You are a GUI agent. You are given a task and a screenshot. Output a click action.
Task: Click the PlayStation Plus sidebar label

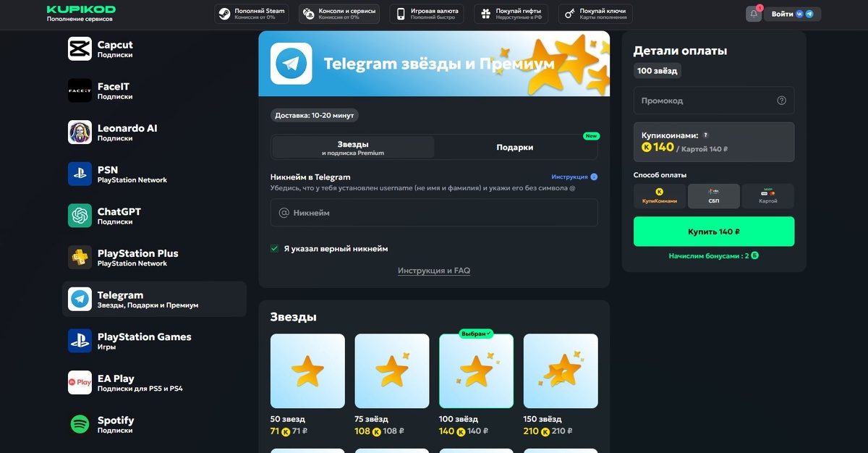tap(138, 258)
